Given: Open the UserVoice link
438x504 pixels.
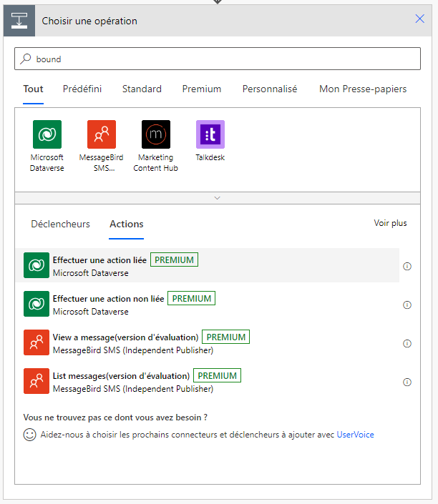Looking at the screenshot, I should coord(355,435).
